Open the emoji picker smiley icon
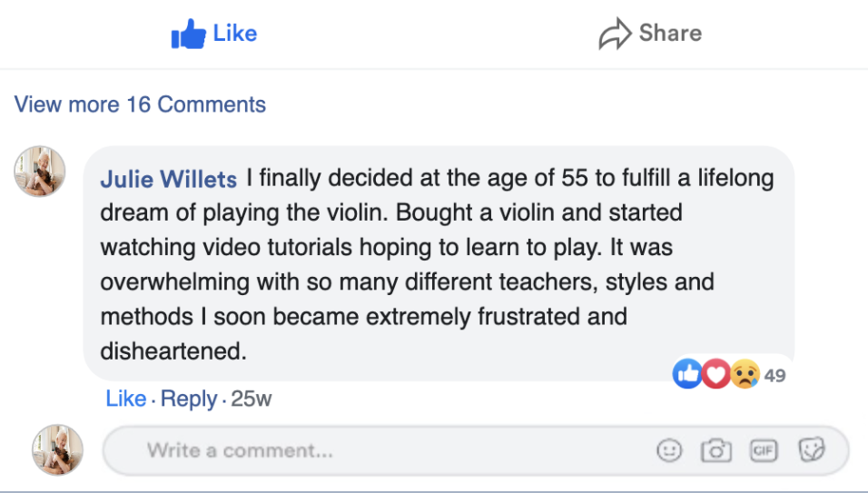 pos(669,450)
